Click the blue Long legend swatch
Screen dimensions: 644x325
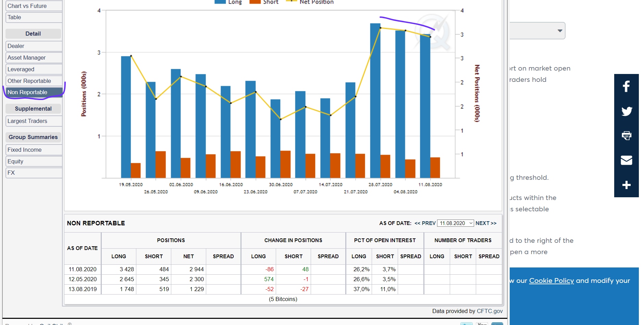(x=220, y=2)
